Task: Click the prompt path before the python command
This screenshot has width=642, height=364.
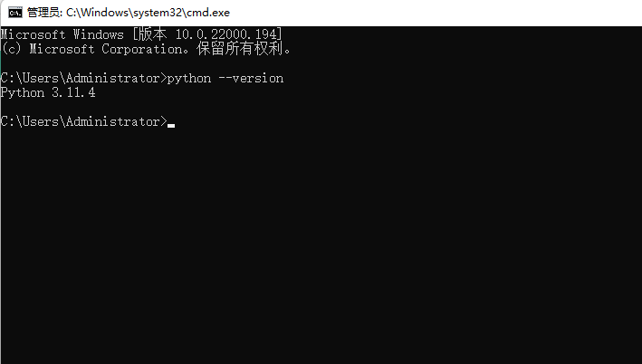Action: click(x=84, y=78)
